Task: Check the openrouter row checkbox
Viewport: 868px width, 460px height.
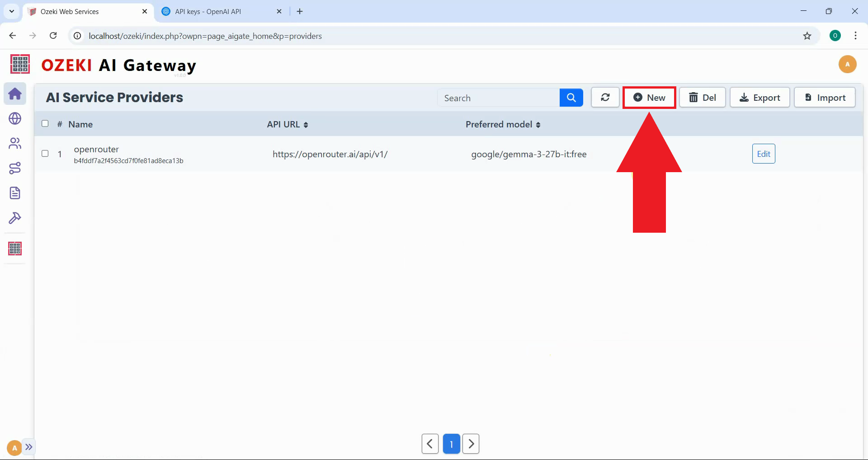Action: pos(45,154)
